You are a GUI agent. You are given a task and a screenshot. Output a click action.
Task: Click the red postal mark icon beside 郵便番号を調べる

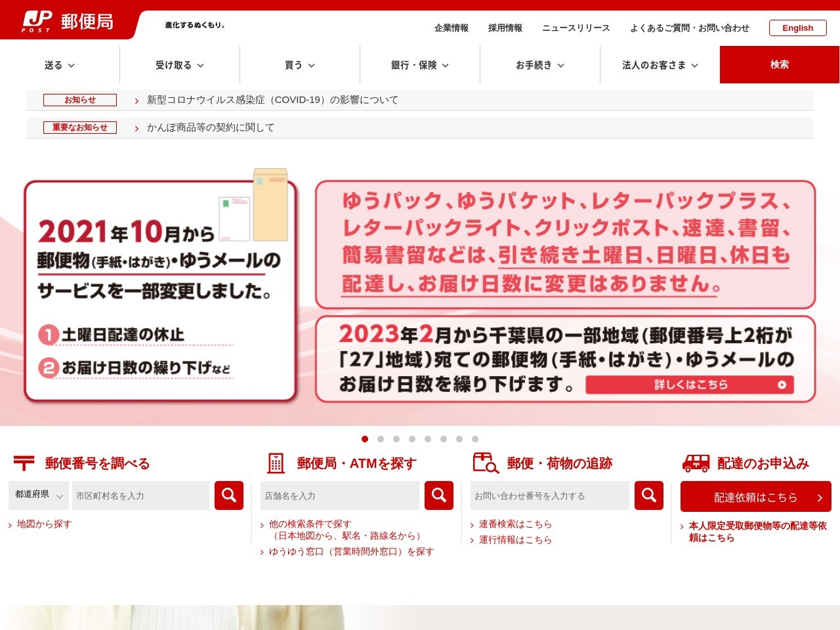(x=24, y=463)
